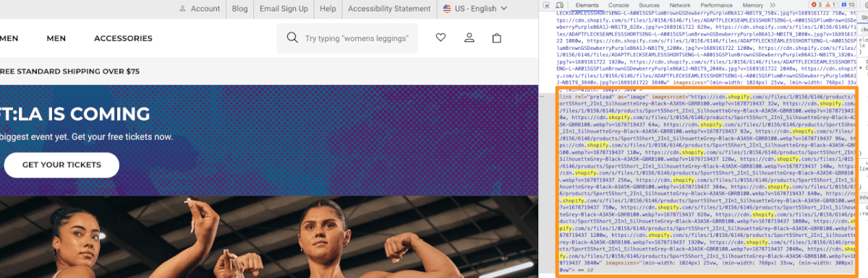Click the Email Sign Up link
The width and height of the screenshot is (868, 278).
(284, 9)
